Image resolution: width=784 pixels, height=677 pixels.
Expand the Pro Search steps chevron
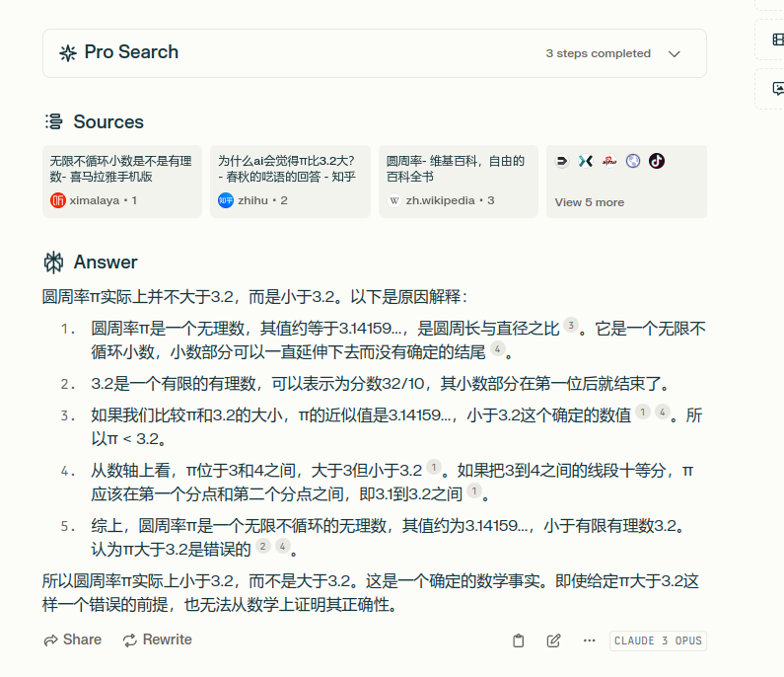(x=674, y=53)
